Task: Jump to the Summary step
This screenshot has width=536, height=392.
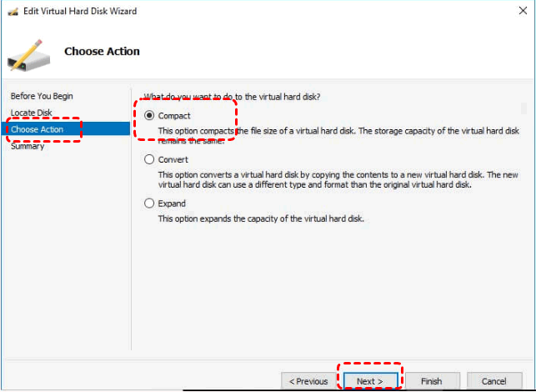Action: pos(28,147)
